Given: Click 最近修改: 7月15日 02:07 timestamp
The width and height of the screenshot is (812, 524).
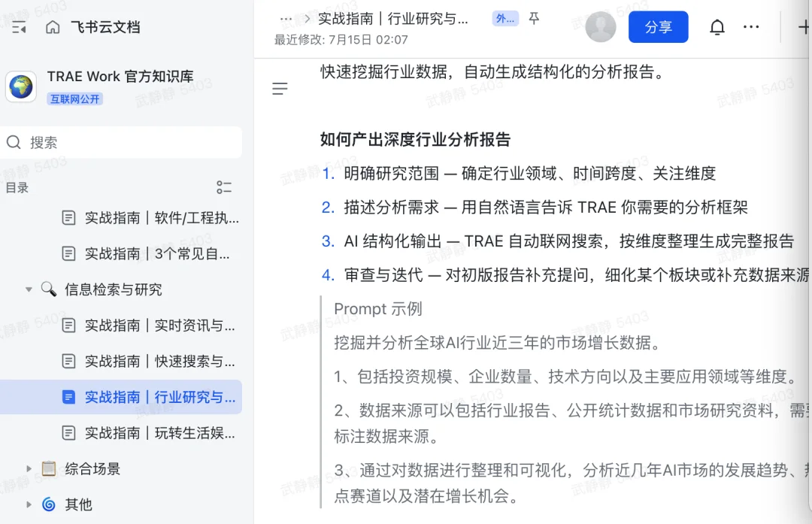Looking at the screenshot, I should (x=341, y=40).
